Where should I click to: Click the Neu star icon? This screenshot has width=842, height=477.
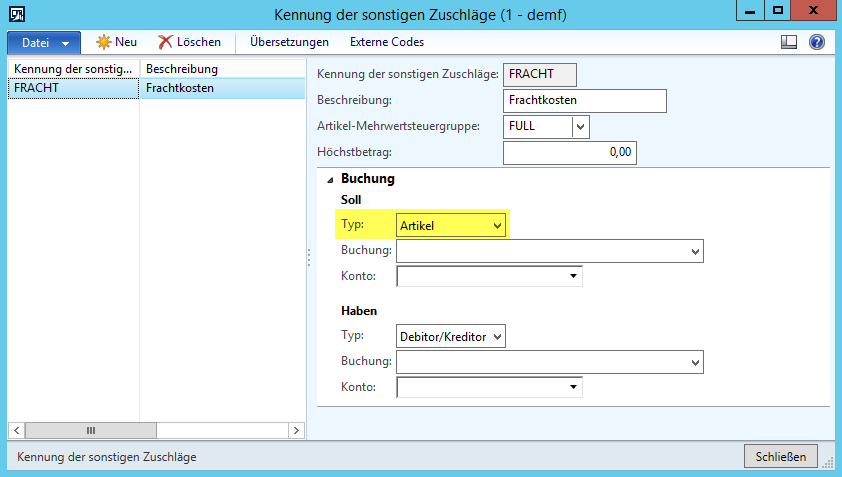103,42
